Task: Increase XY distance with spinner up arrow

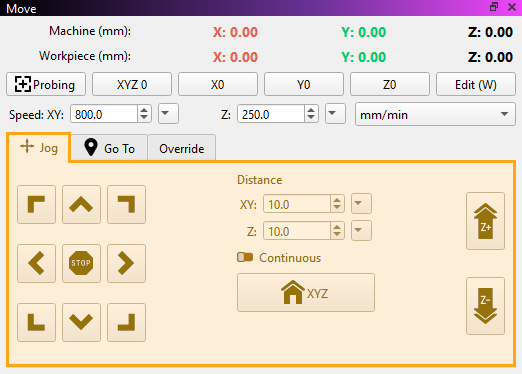Action: click(337, 200)
